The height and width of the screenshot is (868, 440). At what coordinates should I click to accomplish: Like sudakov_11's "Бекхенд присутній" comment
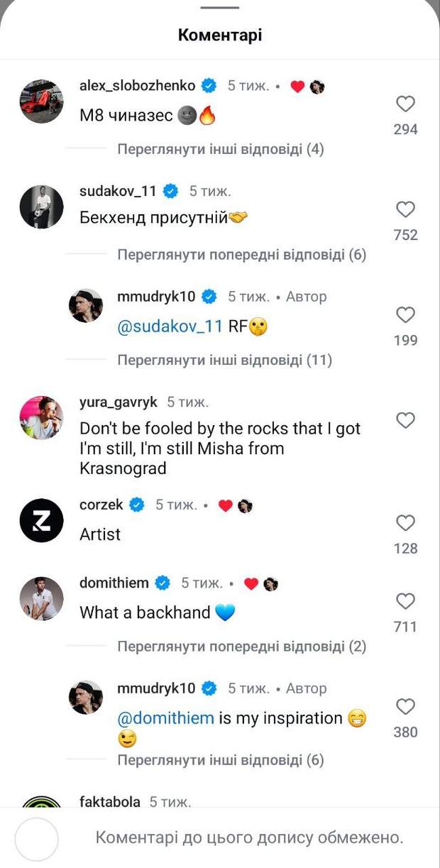pyautogui.click(x=405, y=210)
